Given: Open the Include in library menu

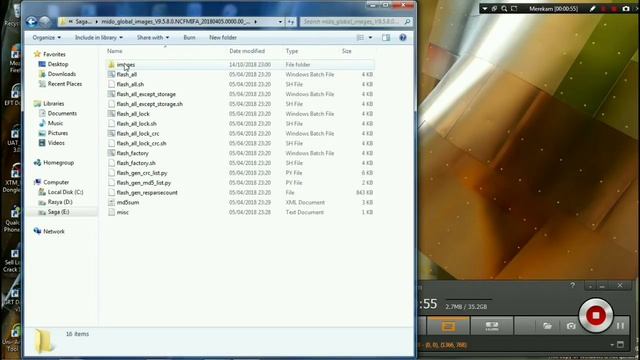Looking at the screenshot, I should coord(98,38).
